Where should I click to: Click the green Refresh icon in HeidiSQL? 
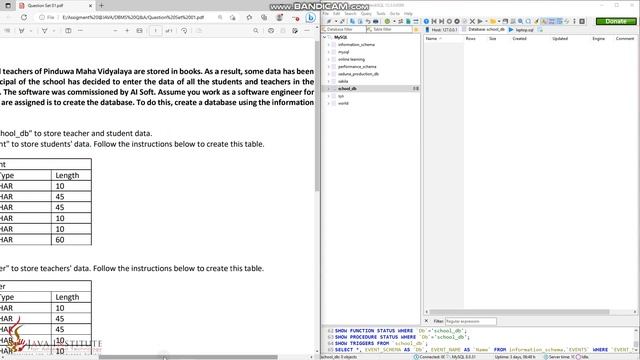(x=387, y=21)
